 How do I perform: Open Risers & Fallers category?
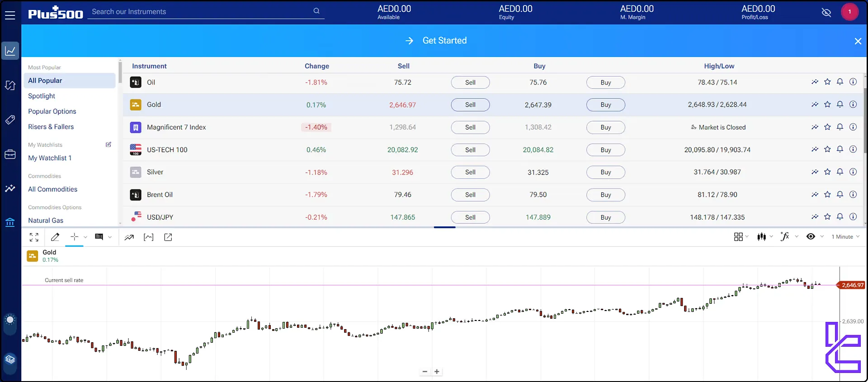pos(51,127)
